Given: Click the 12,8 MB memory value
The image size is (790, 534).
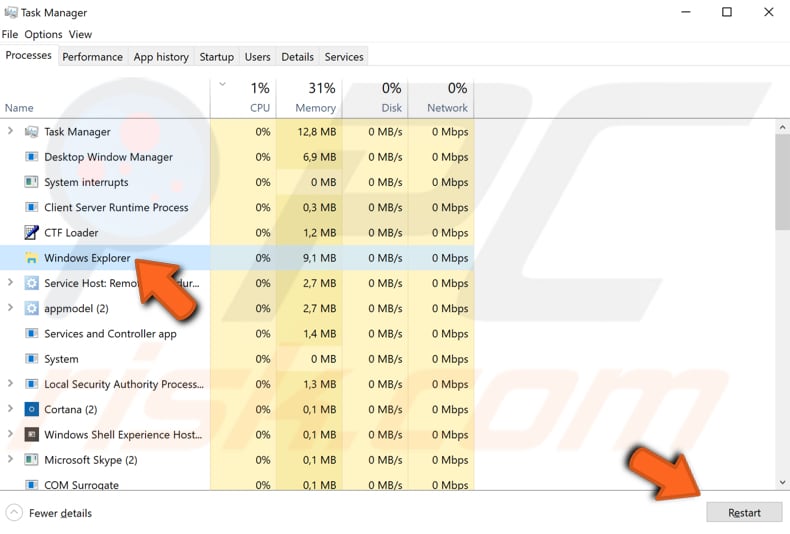Looking at the screenshot, I should tap(316, 132).
